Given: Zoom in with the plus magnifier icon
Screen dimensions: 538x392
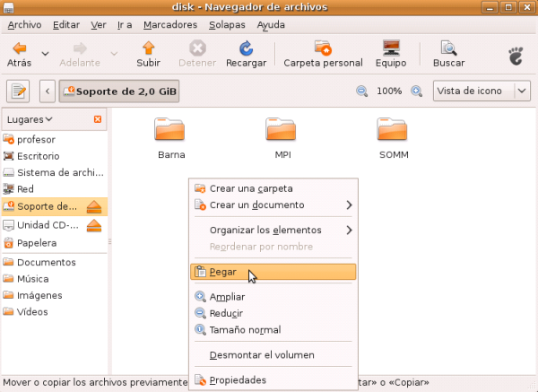Looking at the screenshot, I should [x=416, y=91].
